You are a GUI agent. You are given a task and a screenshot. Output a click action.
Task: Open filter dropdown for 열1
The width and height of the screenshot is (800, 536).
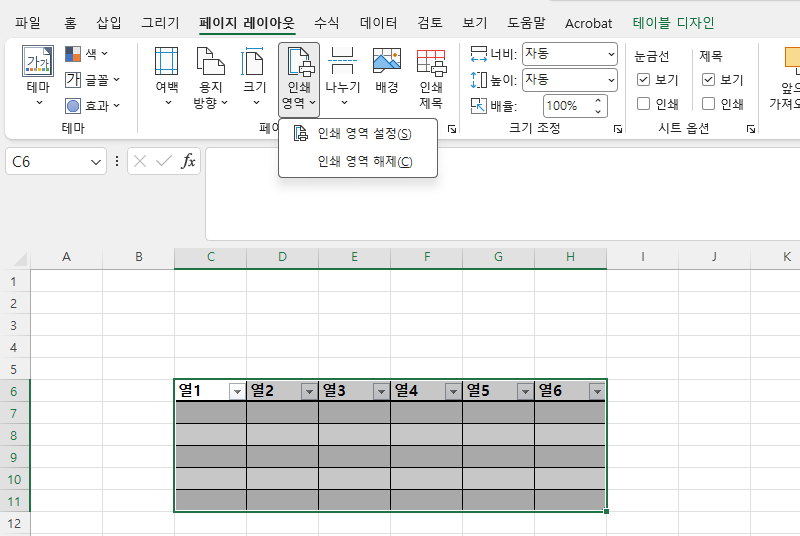click(237, 392)
